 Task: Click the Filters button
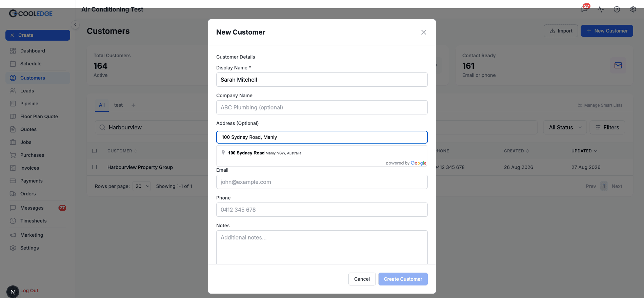[x=607, y=127]
